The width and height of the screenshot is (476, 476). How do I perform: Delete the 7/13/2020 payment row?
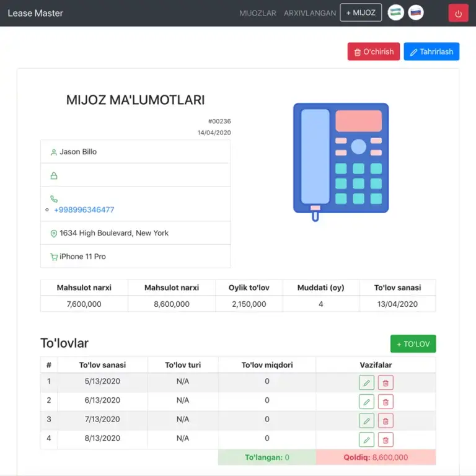(x=386, y=421)
